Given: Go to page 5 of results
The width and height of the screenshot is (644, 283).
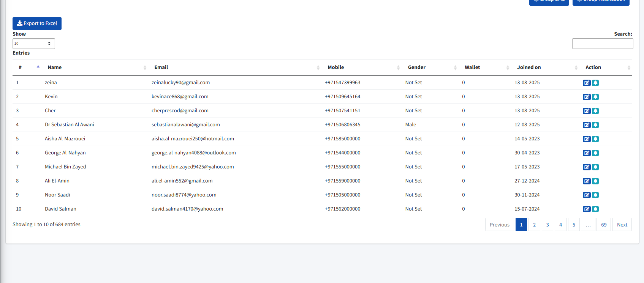Looking at the screenshot, I should tap(574, 225).
